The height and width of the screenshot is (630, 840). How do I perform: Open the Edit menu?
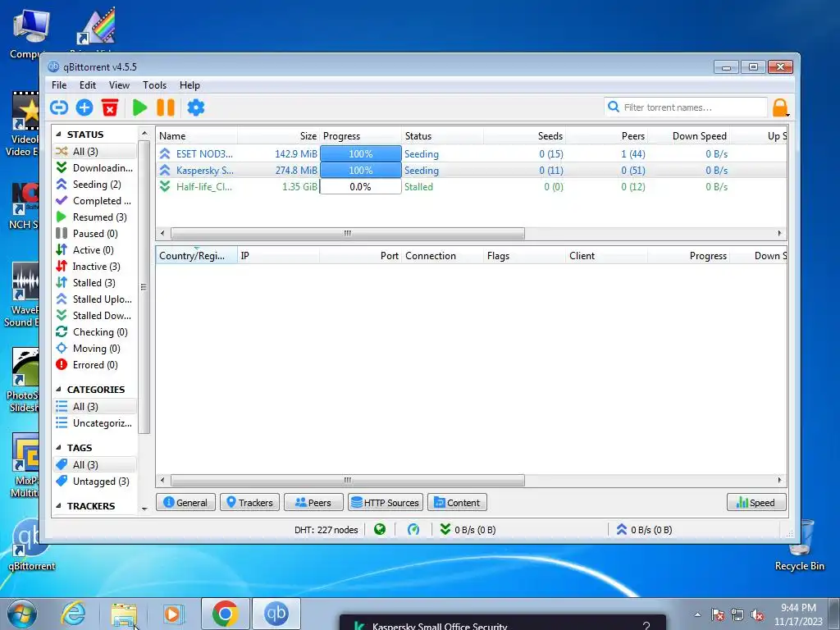click(87, 85)
